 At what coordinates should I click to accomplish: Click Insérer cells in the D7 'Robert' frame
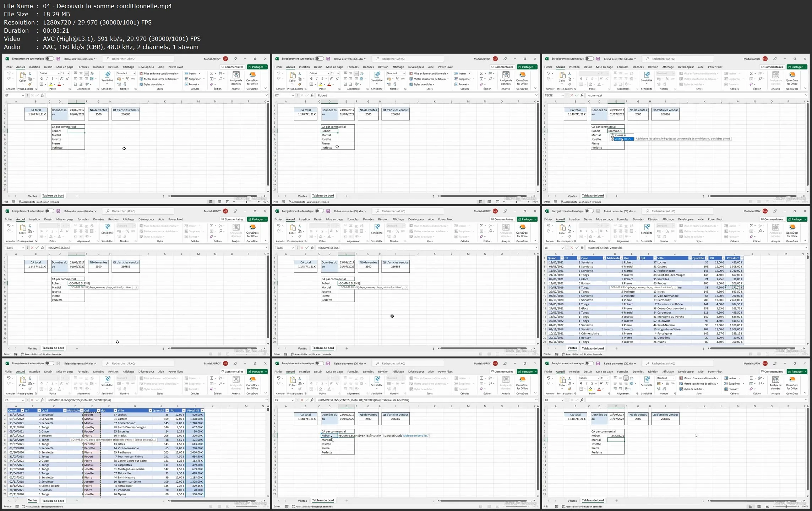[x=462, y=74]
